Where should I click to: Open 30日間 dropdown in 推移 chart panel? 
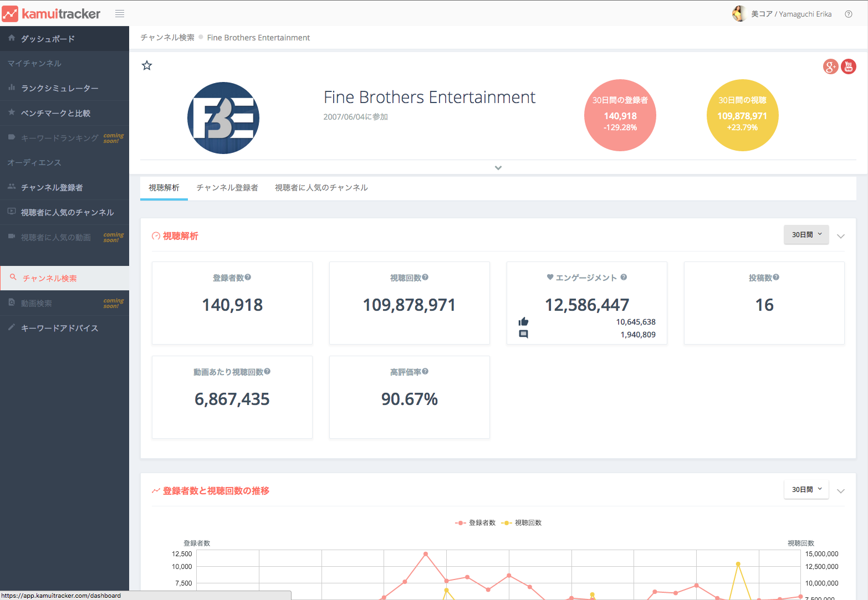(806, 490)
